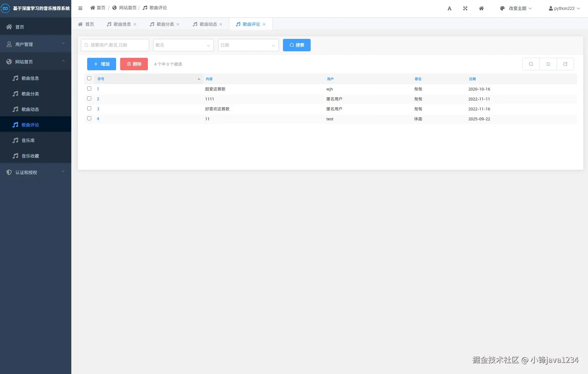Click the infinity logo icon in the sidebar header
This screenshot has height=374, width=588.
pyautogui.click(x=5, y=8)
